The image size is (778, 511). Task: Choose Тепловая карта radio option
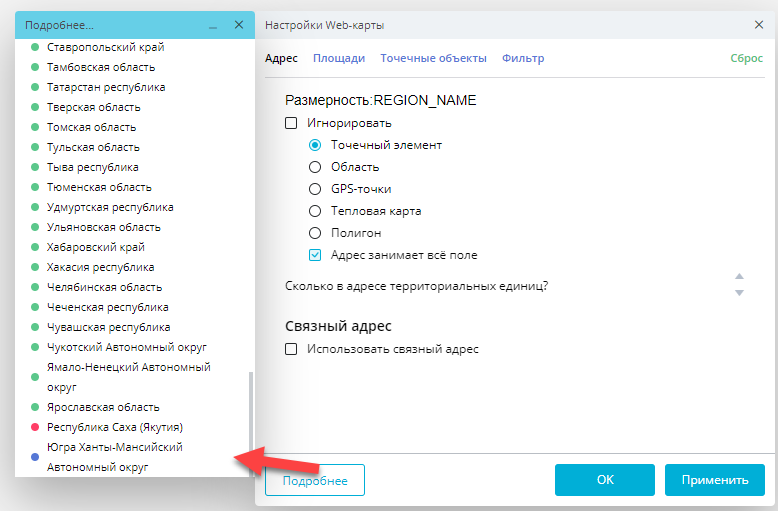pyautogui.click(x=315, y=211)
